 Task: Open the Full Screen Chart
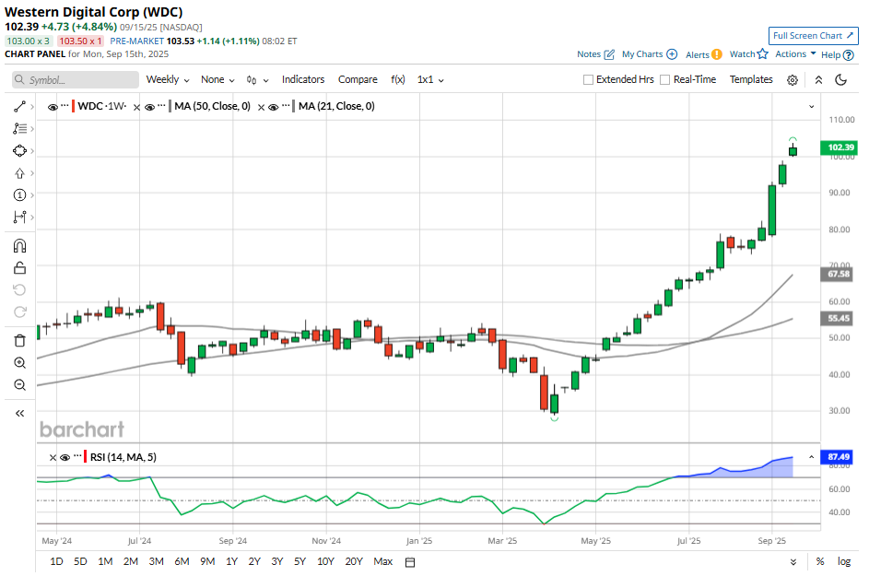[x=813, y=35]
